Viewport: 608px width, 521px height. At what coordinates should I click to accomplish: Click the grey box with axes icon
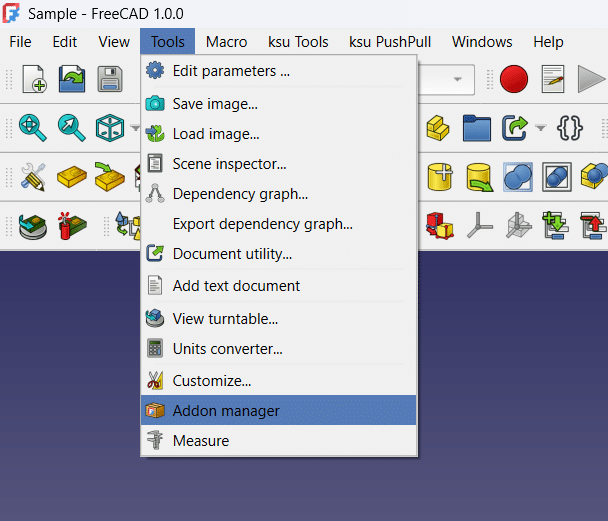click(518, 226)
